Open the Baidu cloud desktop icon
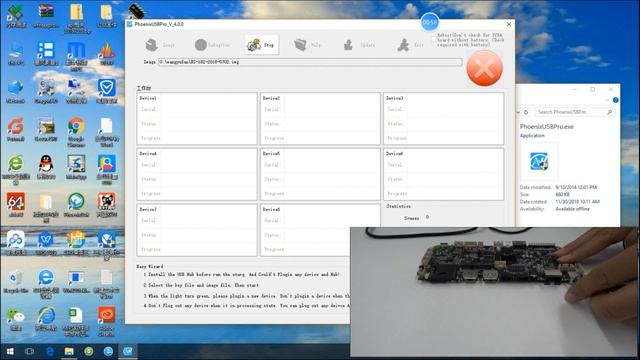Viewport: 640px width, 360px height. 16,244
